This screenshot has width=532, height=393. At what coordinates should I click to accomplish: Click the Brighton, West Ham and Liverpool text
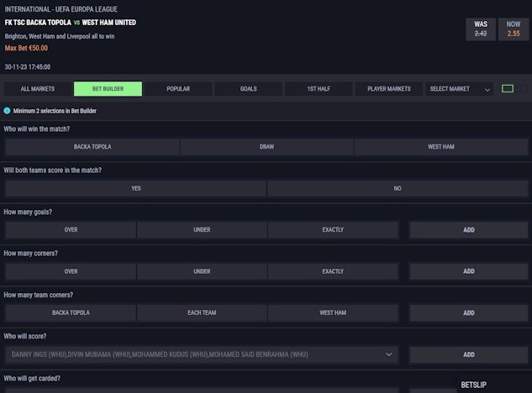click(x=60, y=36)
